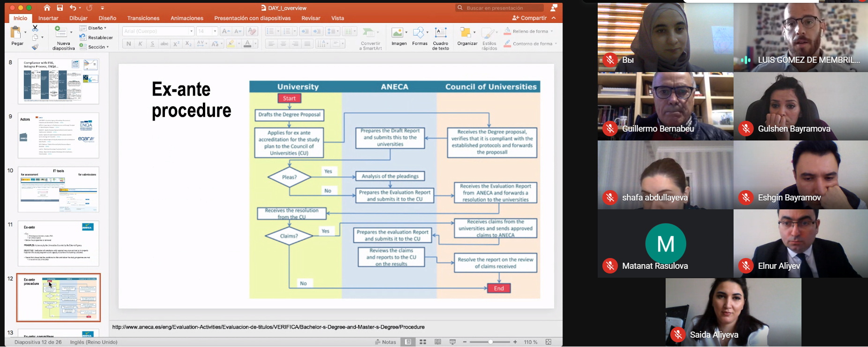Toggle bold (N) formatting
This screenshot has width=868, height=347.
pyautogui.click(x=128, y=44)
